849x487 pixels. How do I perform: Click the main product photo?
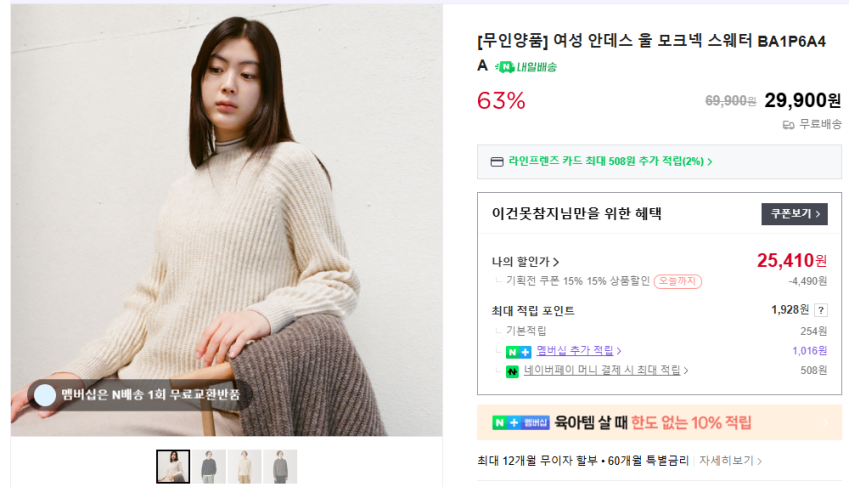226,220
